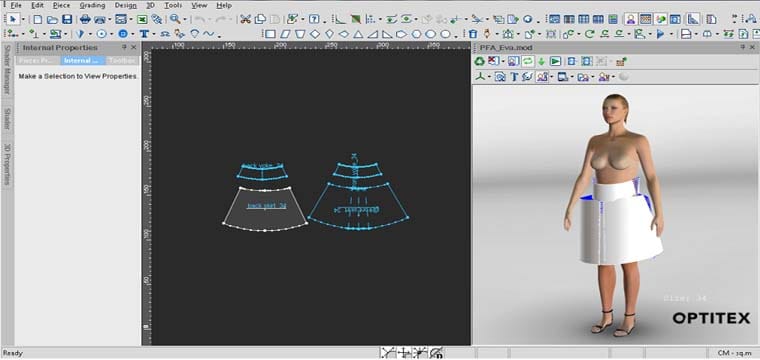Open the Design menu
The image size is (760, 360).
click(126, 5)
